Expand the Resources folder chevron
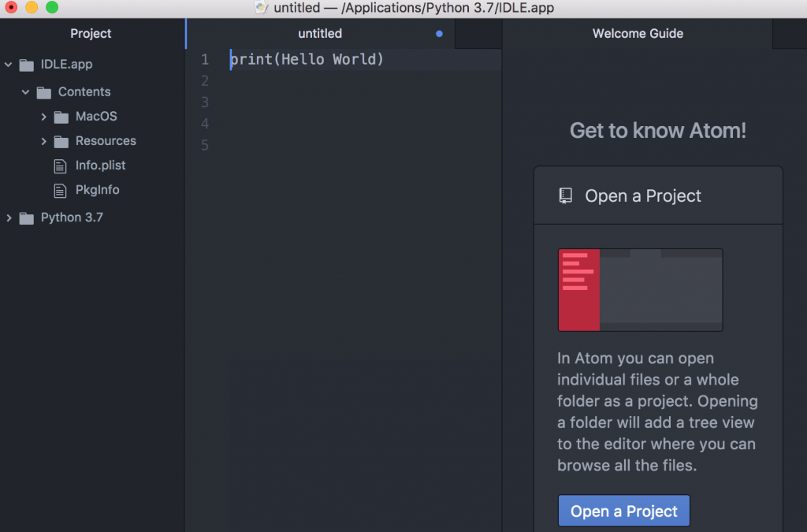 click(44, 141)
